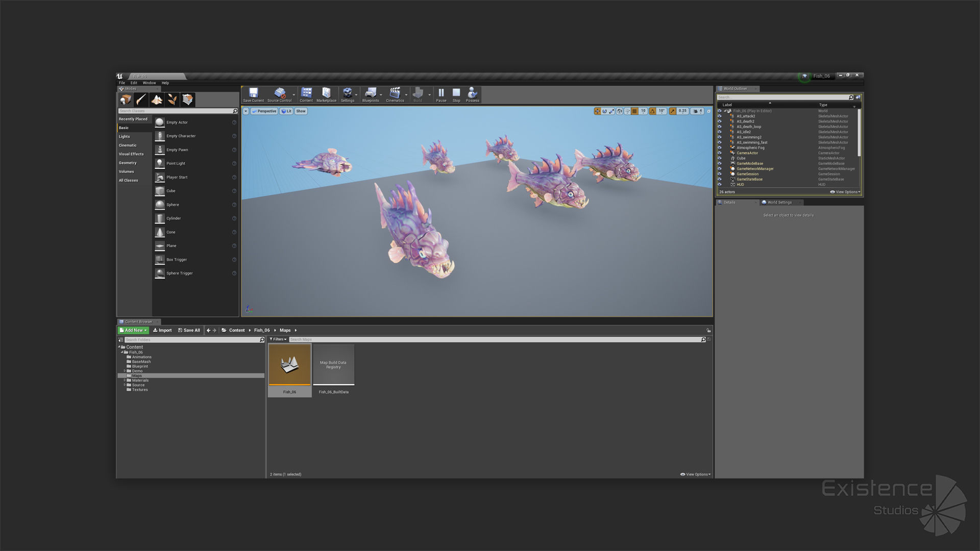980x551 pixels.
Task: Hide AS_attack2 using its eye icon
Action: point(720,116)
